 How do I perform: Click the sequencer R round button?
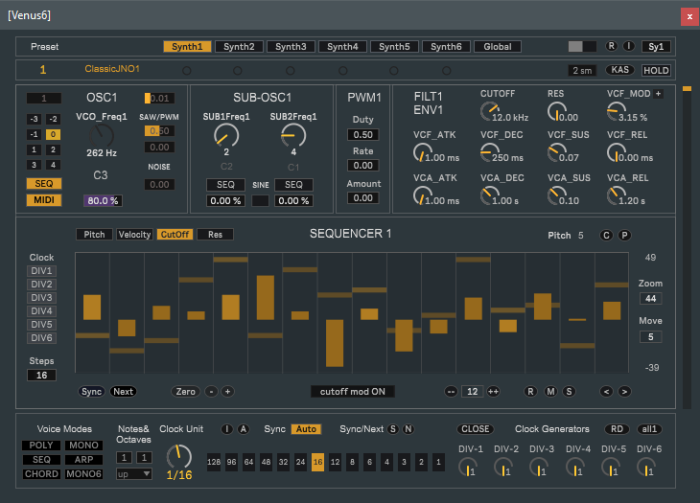pyautogui.click(x=530, y=392)
